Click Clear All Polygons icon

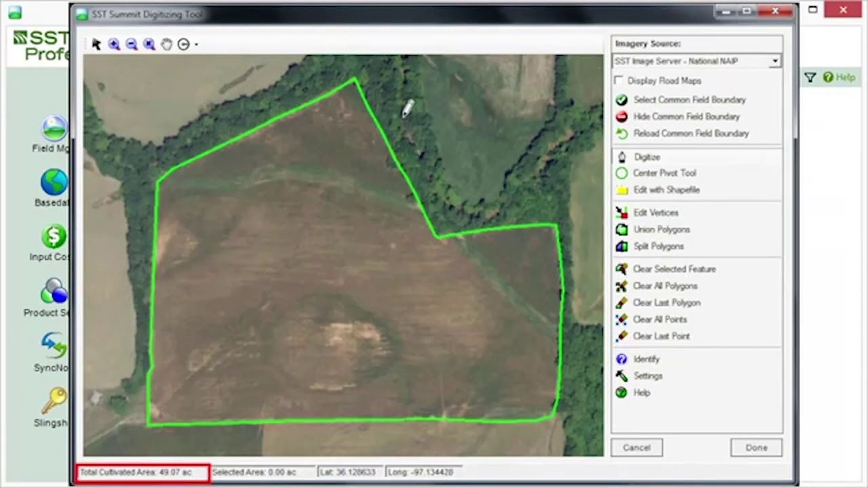tap(621, 286)
